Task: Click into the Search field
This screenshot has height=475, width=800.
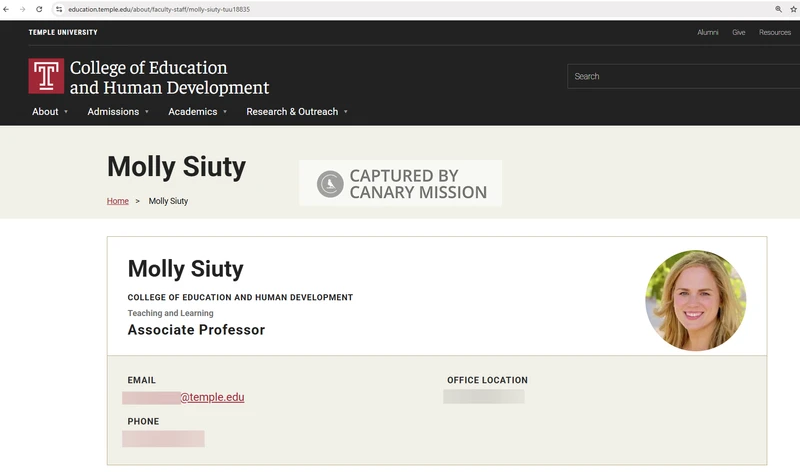Action: (684, 77)
